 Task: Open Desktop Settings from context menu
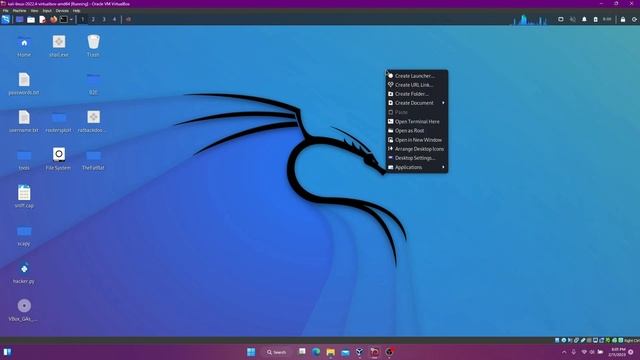(x=417, y=158)
